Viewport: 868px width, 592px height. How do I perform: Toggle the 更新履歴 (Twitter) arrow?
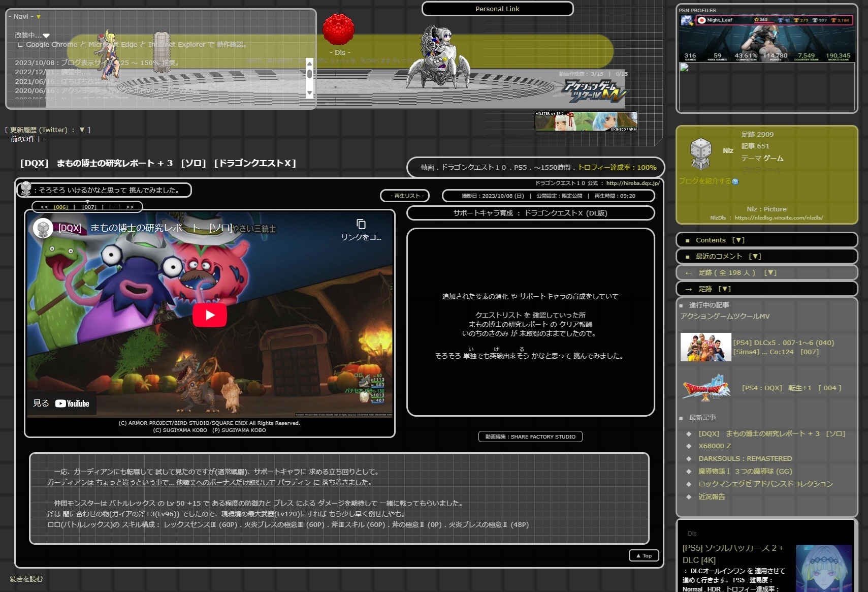pyautogui.click(x=82, y=130)
